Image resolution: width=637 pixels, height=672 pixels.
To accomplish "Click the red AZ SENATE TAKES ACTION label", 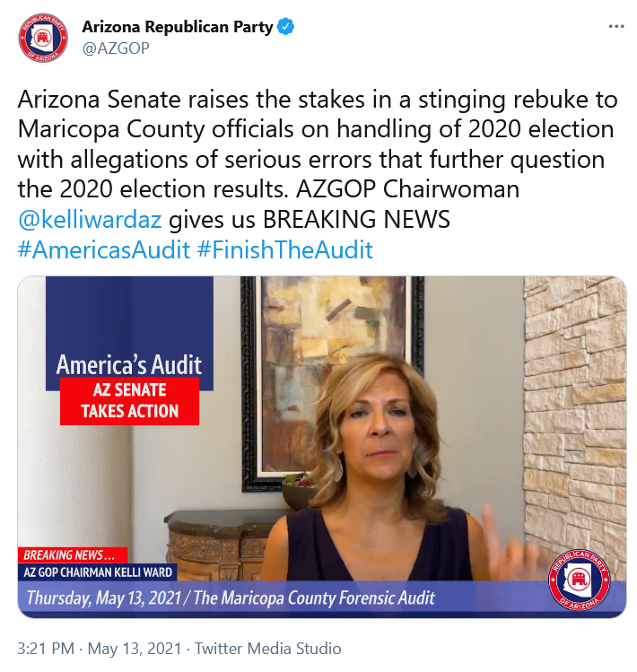I will click(129, 401).
